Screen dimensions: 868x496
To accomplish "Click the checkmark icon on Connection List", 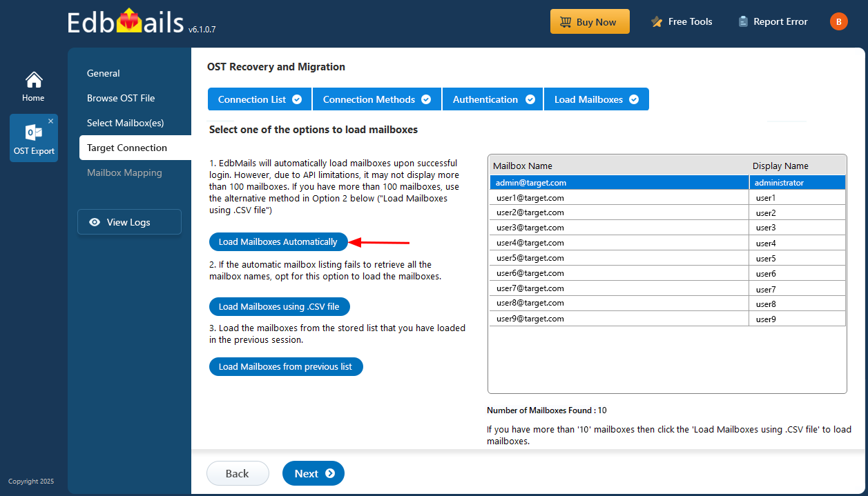I will point(297,99).
